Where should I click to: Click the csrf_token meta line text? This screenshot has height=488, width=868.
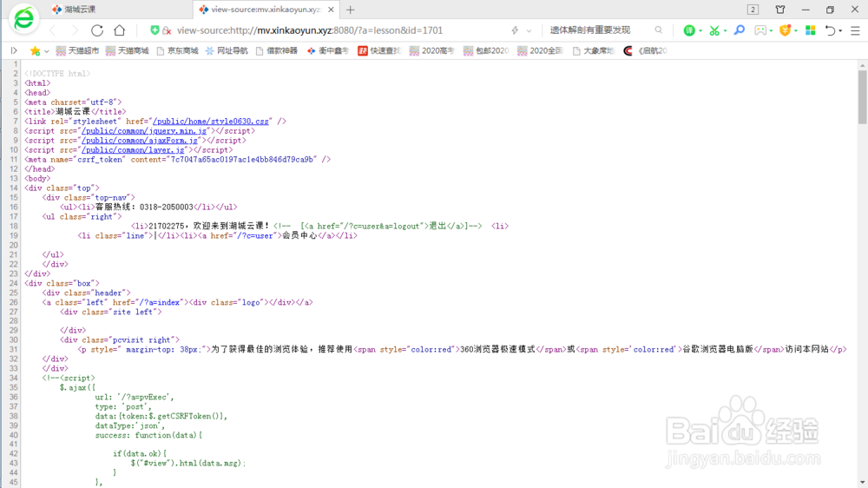pyautogui.click(x=177, y=160)
